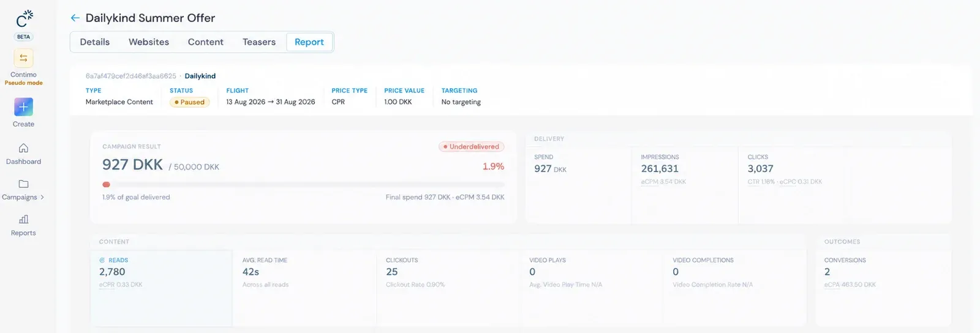Click the Contimo logo icon

point(24,18)
